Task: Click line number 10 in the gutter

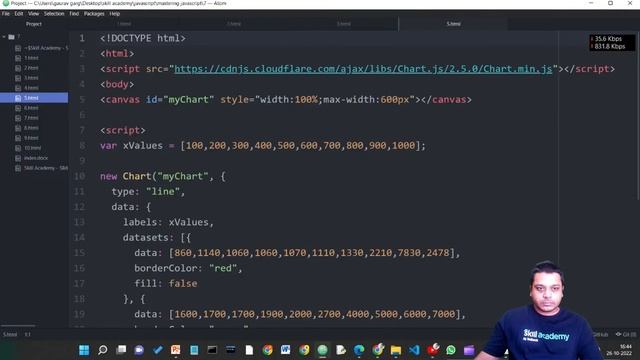Action: (x=80, y=176)
